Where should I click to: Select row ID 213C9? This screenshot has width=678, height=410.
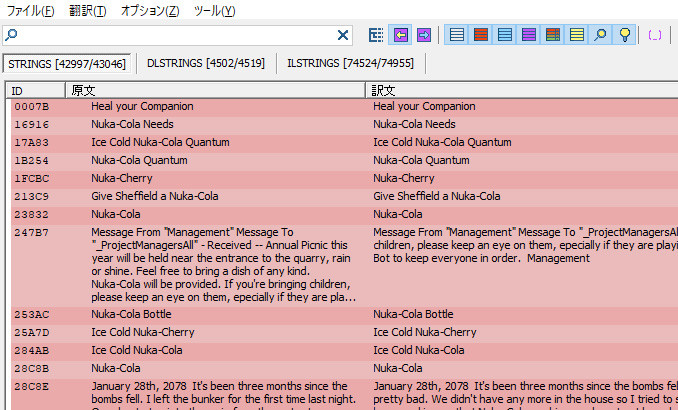click(32, 197)
